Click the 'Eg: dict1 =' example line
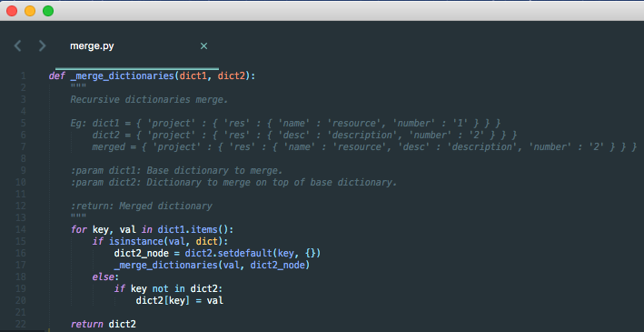This screenshot has width=644, height=332. (x=285, y=124)
